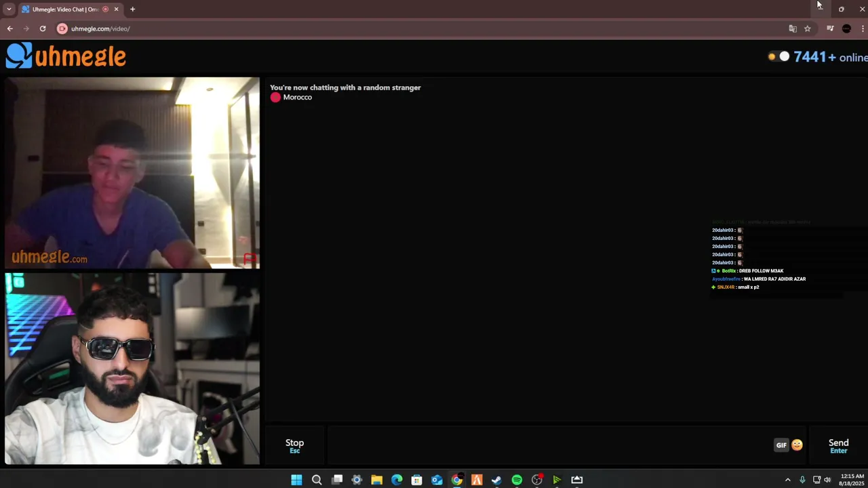Click the Stop button
Viewport: 868px width, 488px height.
294,445
